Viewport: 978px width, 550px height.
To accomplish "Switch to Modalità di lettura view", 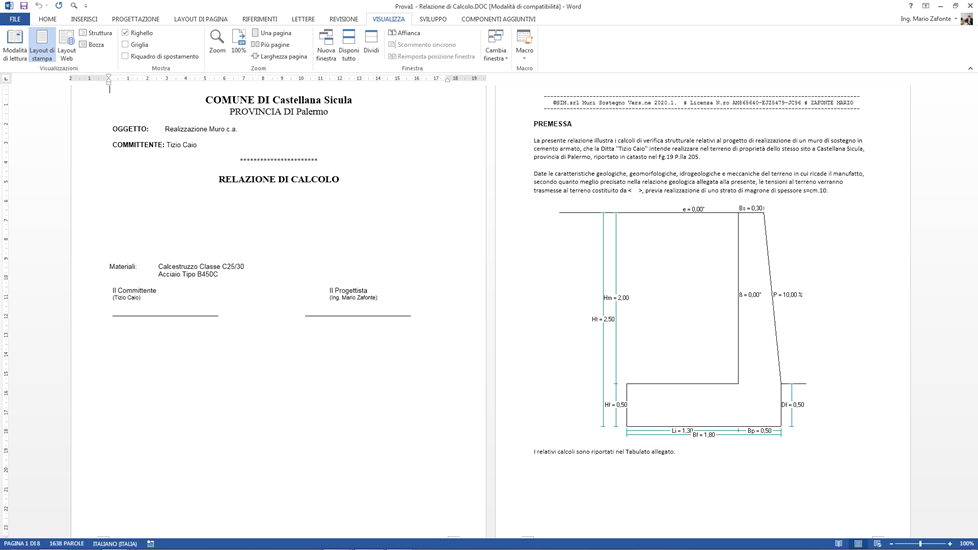I will 15,45.
